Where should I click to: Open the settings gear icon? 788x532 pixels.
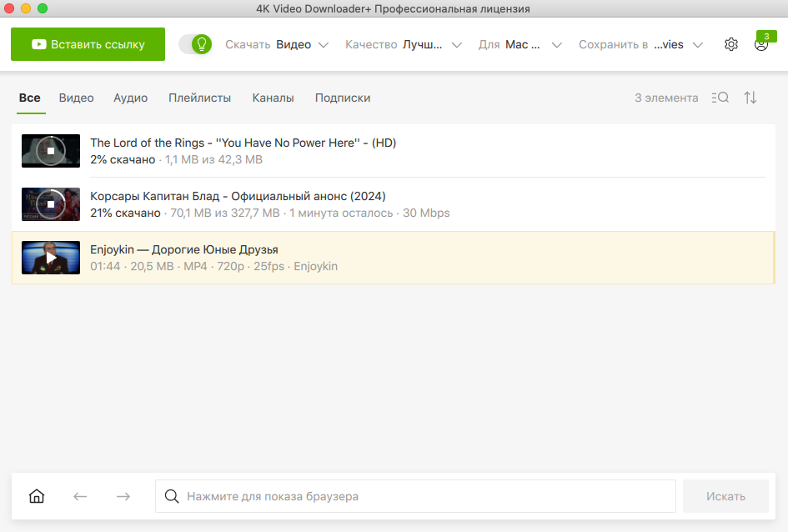[731, 45]
